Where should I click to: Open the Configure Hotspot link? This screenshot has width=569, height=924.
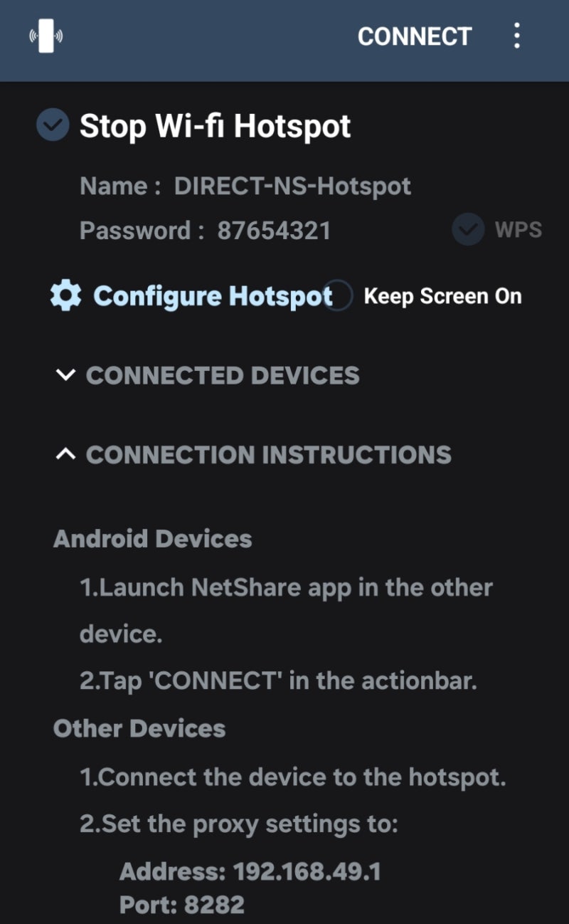coord(213,296)
